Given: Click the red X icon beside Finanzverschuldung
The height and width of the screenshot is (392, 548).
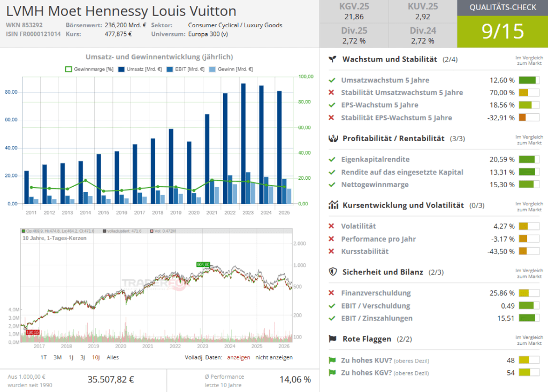Looking at the screenshot, I should tap(332, 293).
